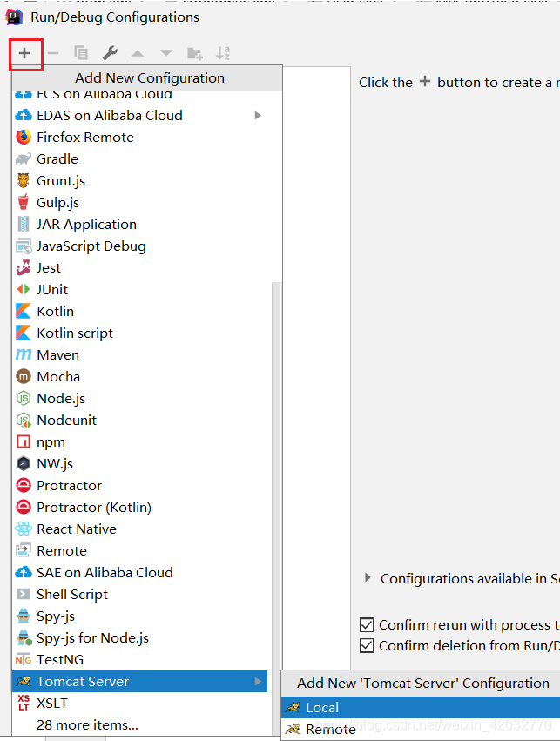Select the npm icon
The height and width of the screenshot is (741, 560).
coord(24,441)
